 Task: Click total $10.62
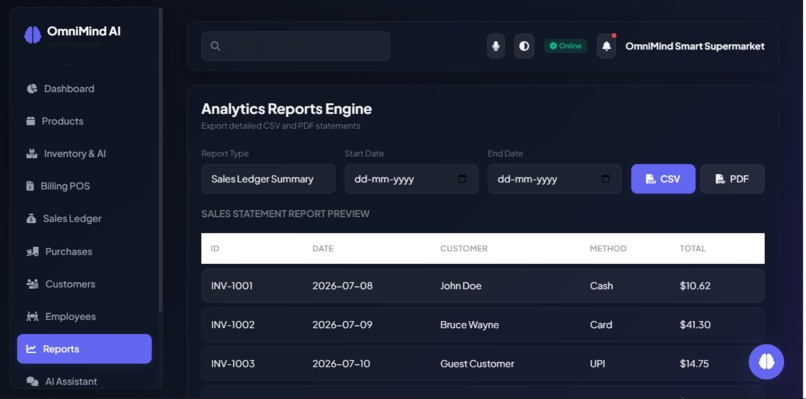[x=695, y=285]
